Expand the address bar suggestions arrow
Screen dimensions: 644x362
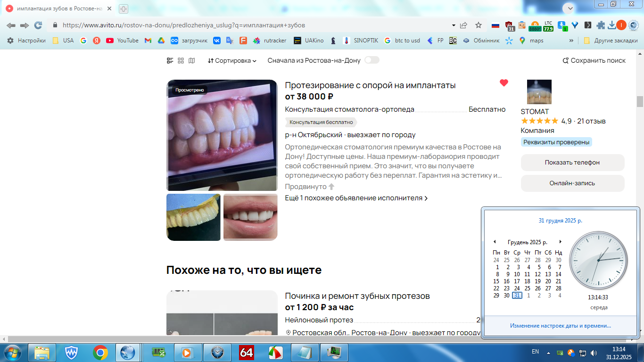coord(454,25)
